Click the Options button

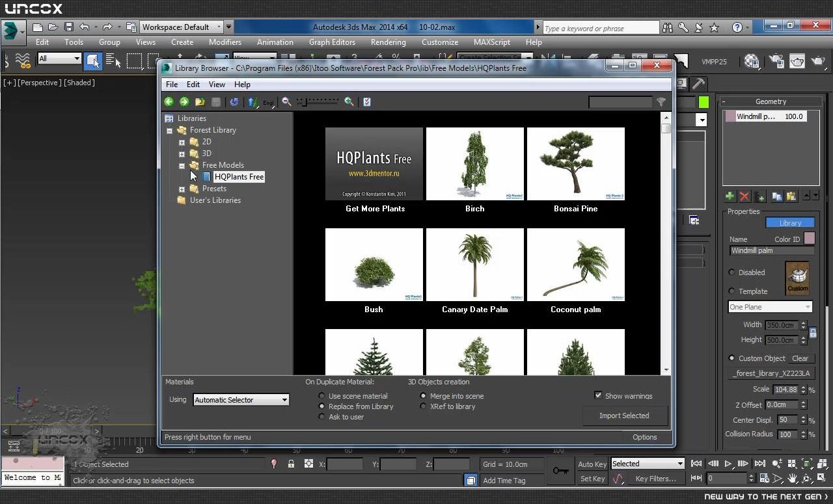645,437
